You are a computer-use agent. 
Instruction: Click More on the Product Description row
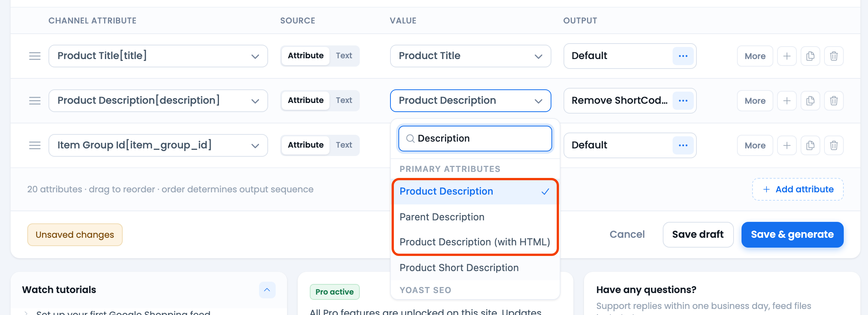[x=755, y=101]
